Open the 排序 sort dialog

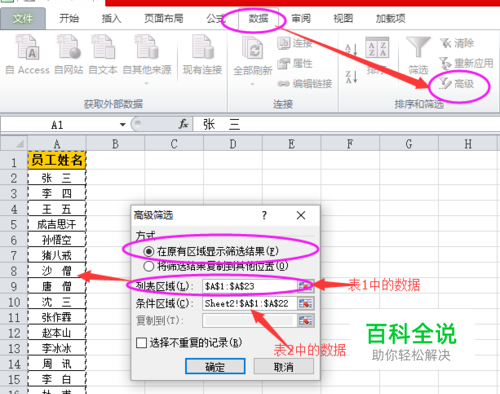coord(377,55)
